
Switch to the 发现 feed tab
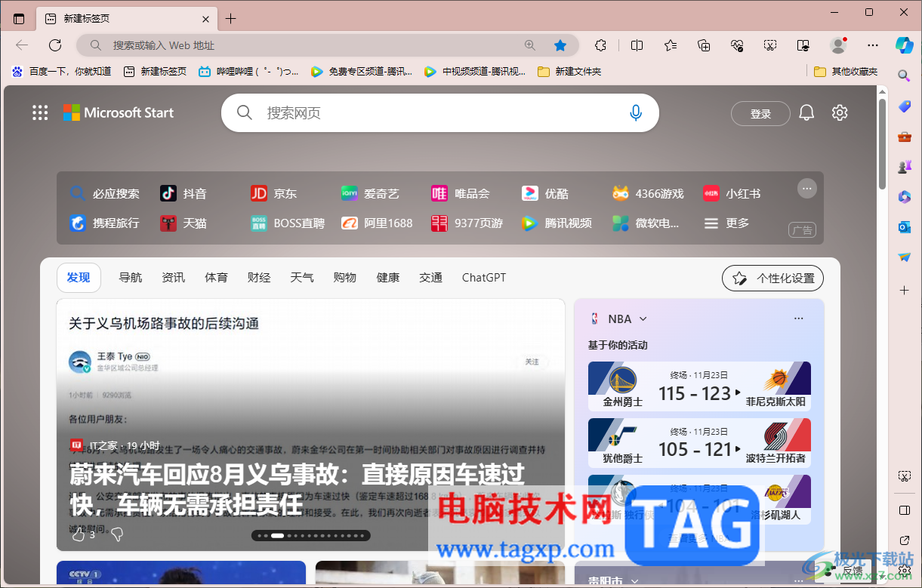[79, 278]
